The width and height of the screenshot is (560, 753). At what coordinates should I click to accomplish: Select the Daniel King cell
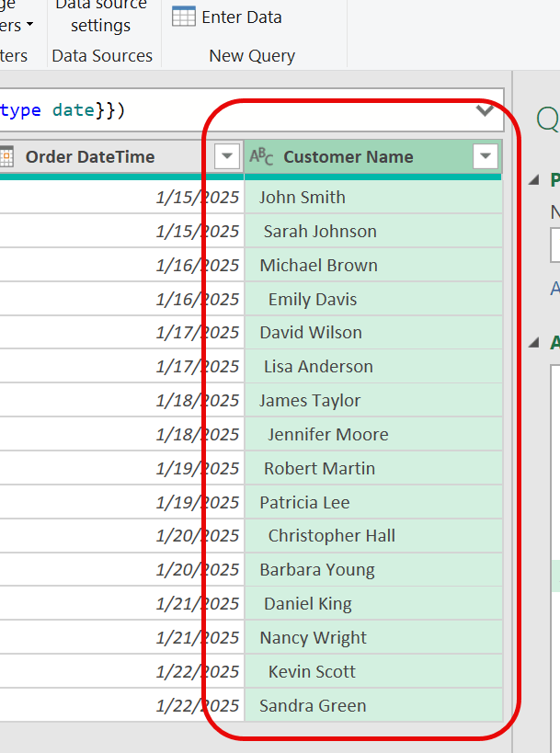tap(373, 604)
